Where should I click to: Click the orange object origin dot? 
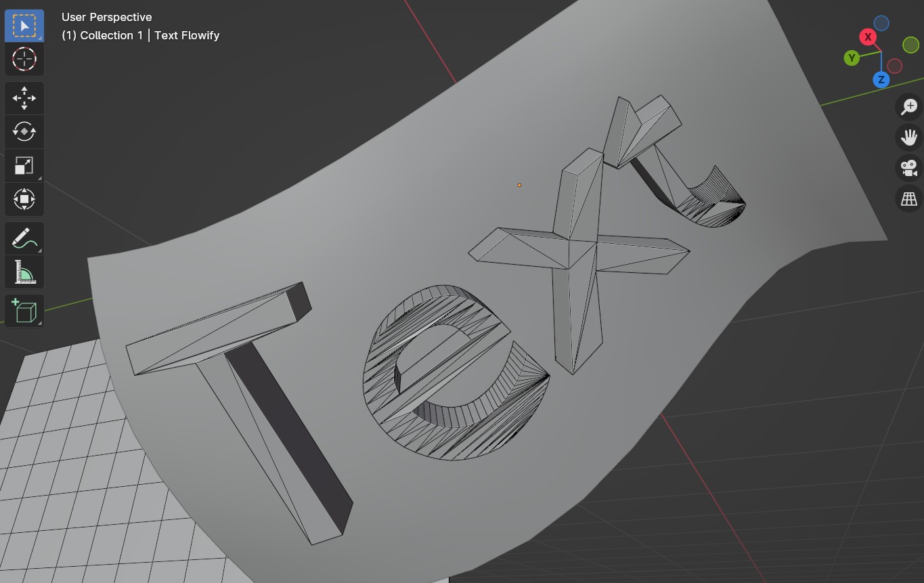[519, 185]
